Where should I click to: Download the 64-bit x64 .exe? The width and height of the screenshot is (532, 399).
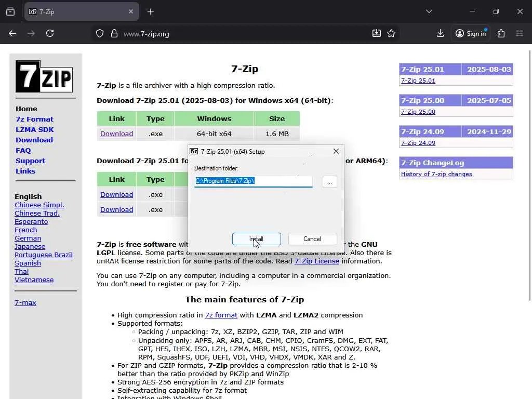coord(116,134)
